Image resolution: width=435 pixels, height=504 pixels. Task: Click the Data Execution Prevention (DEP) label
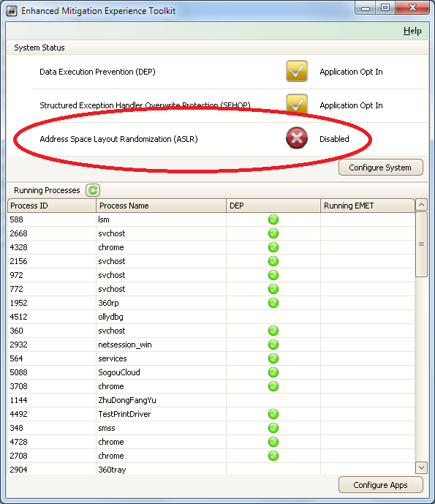click(97, 72)
